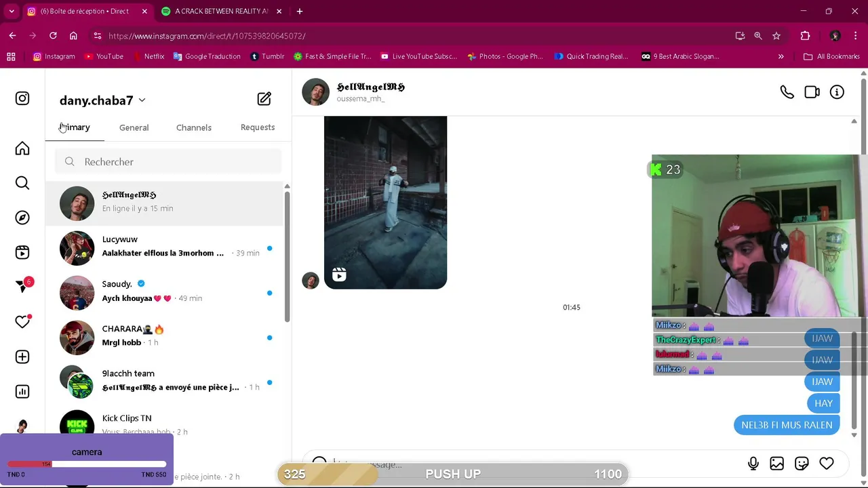Open the dashboard chart icon in the sidebar

(x=22, y=391)
